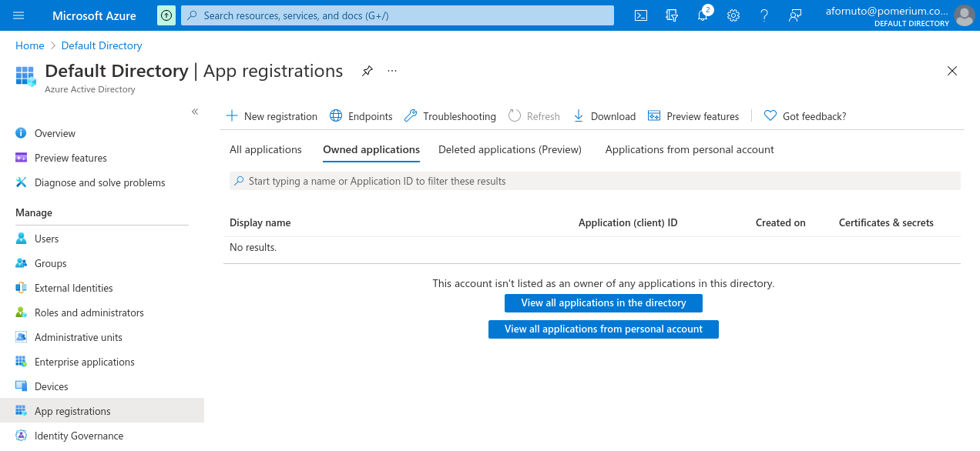The width and height of the screenshot is (980, 451).
Task: Open the notifications bell
Action: point(703,15)
